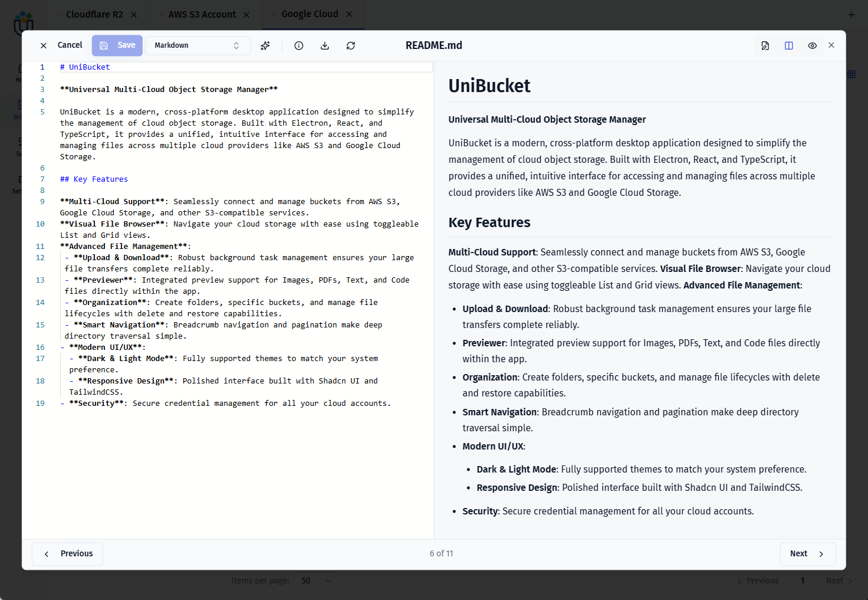Refresh file content with the reload icon

[350, 45]
